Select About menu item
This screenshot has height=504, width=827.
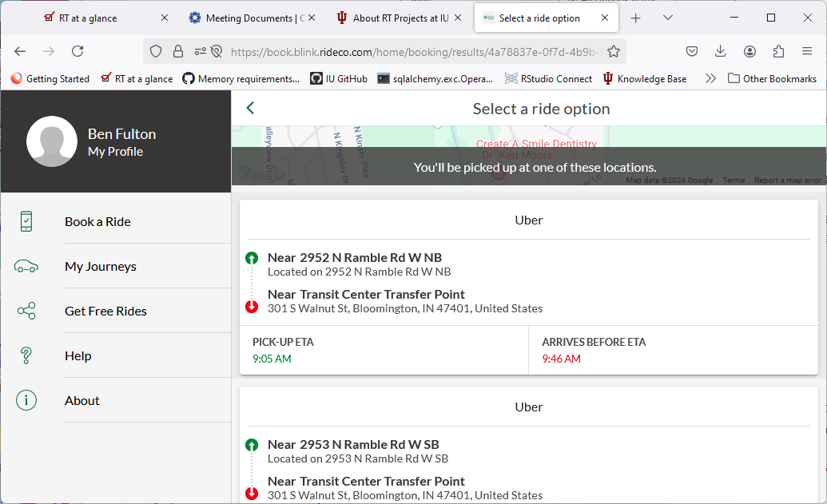pyautogui.click(x=116, y=400)
